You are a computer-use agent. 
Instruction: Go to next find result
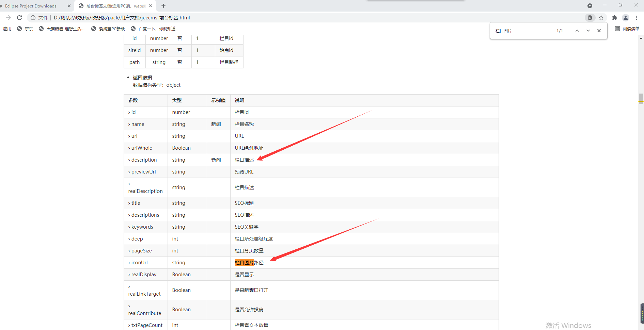tap(588, 31)
